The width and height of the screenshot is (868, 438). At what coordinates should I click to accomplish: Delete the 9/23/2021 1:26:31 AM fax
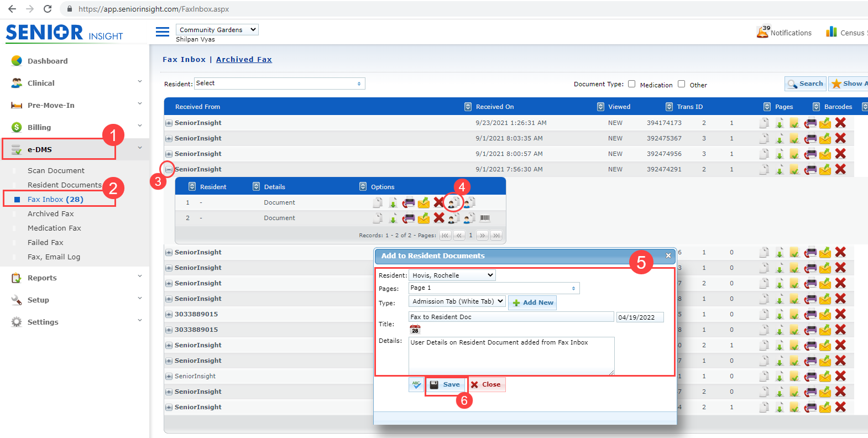[840, 123]
